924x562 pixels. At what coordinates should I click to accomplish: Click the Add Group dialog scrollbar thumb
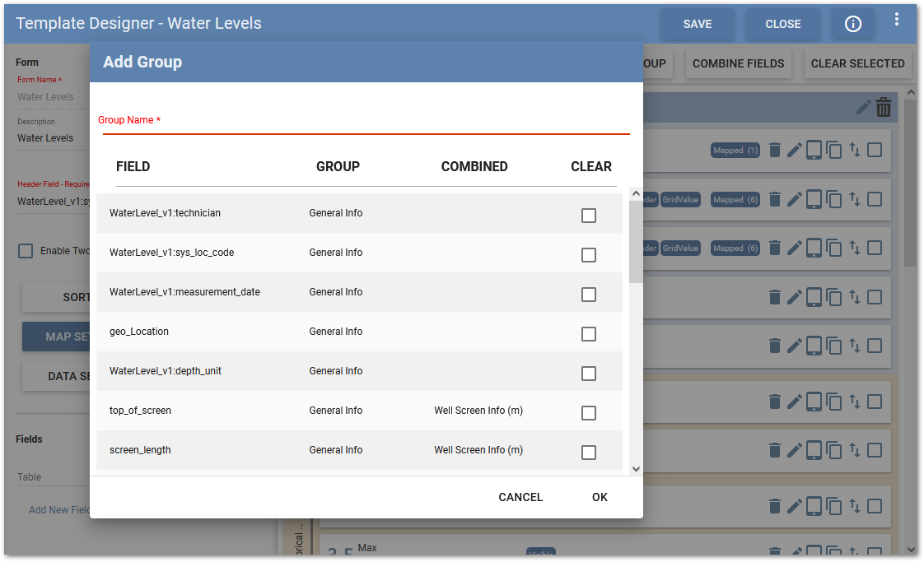(x=636, y=242)
